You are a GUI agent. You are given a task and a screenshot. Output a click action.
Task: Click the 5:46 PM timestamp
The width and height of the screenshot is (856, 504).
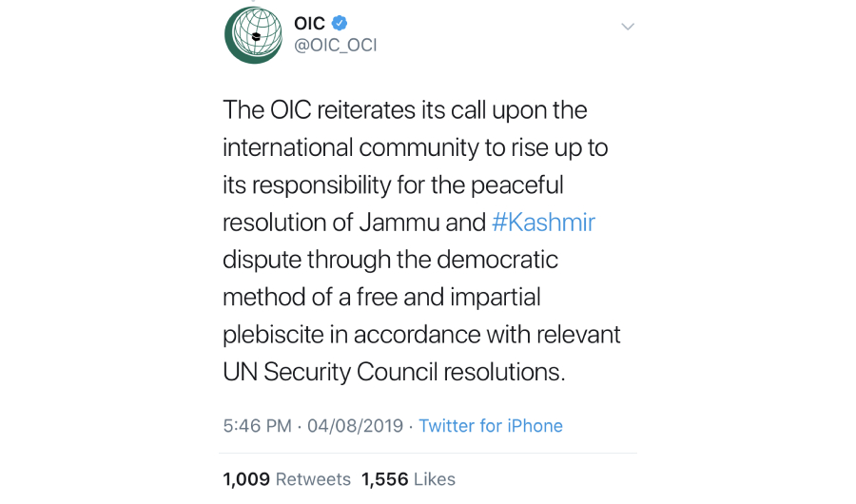(x=257, y=425)
